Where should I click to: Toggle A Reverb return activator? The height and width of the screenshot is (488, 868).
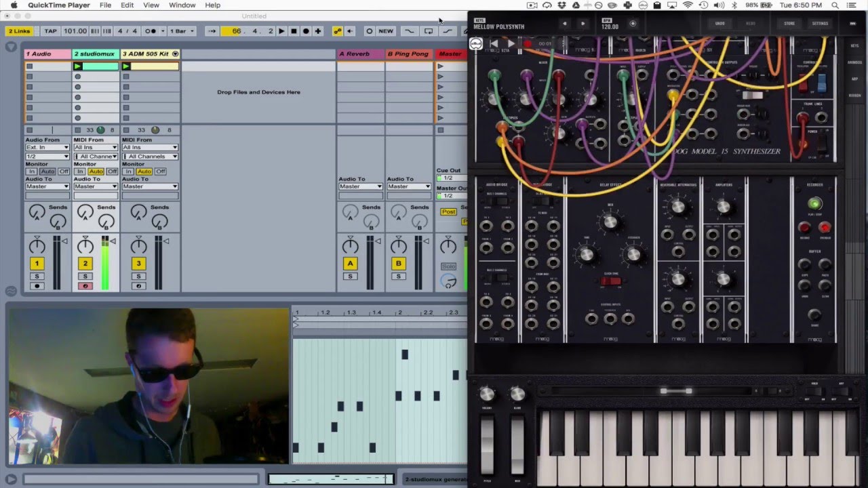(x=350, y=264)
